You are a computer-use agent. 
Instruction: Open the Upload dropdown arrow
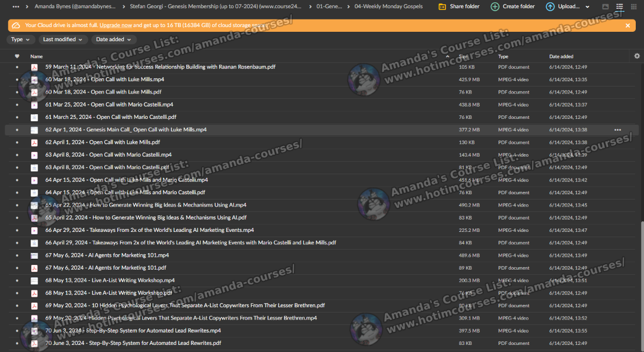pos(587,7)
